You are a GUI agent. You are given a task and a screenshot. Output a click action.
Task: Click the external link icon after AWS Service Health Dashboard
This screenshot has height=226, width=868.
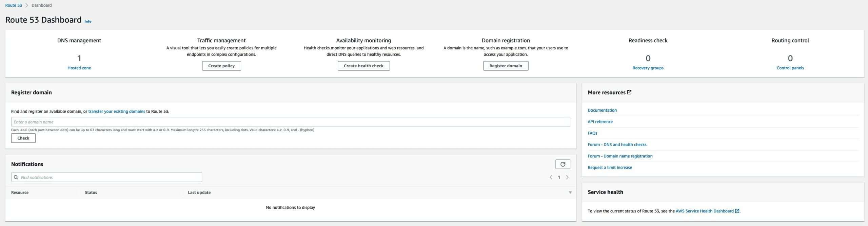click(x=737, y=211)
